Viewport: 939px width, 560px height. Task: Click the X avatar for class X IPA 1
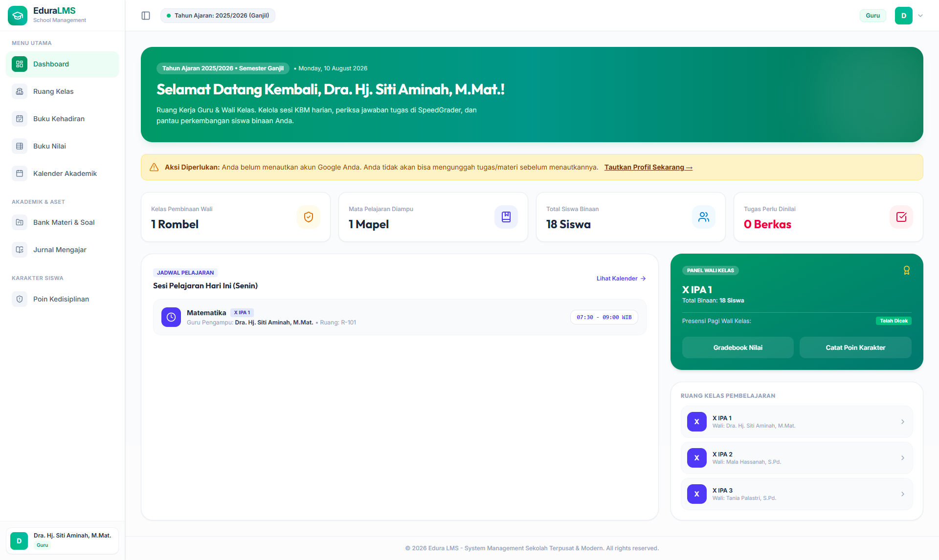(x=696, y=422)
